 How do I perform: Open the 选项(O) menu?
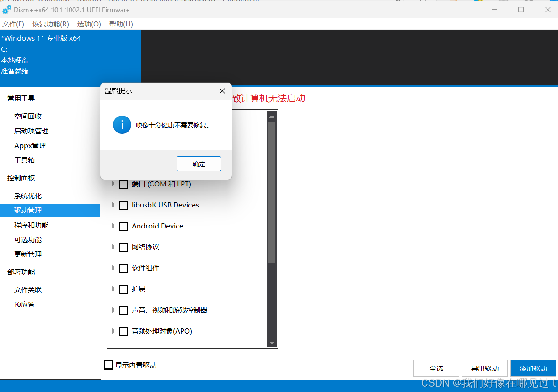point(89,24)
